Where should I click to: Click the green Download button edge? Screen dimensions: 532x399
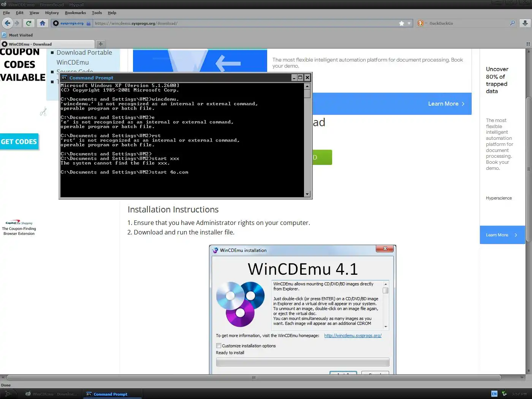[322, 157]
